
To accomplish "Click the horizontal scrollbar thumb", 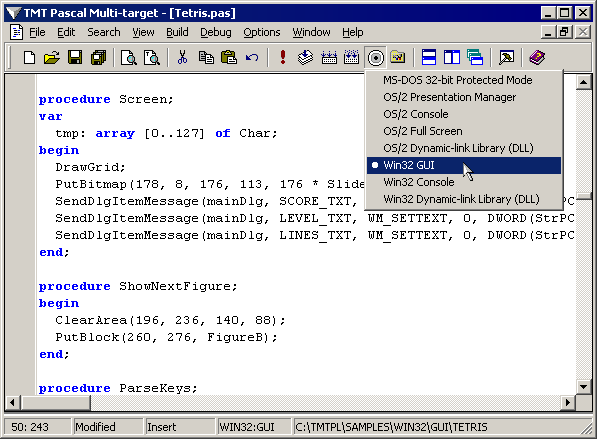I will point(56,402).
